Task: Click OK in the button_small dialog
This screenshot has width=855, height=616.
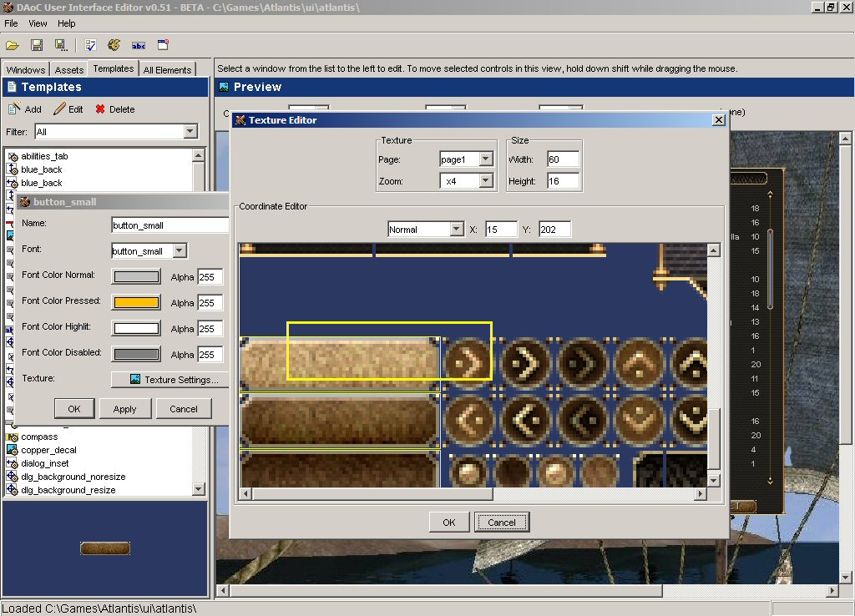Action: (x=74, y=409)
